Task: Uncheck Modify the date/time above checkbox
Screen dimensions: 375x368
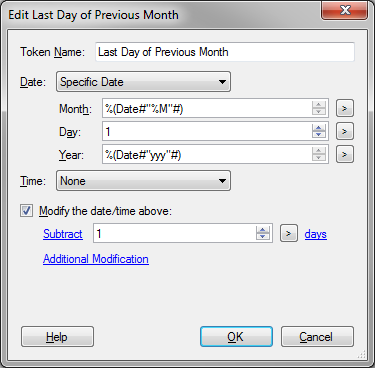Action: (26, 211)
